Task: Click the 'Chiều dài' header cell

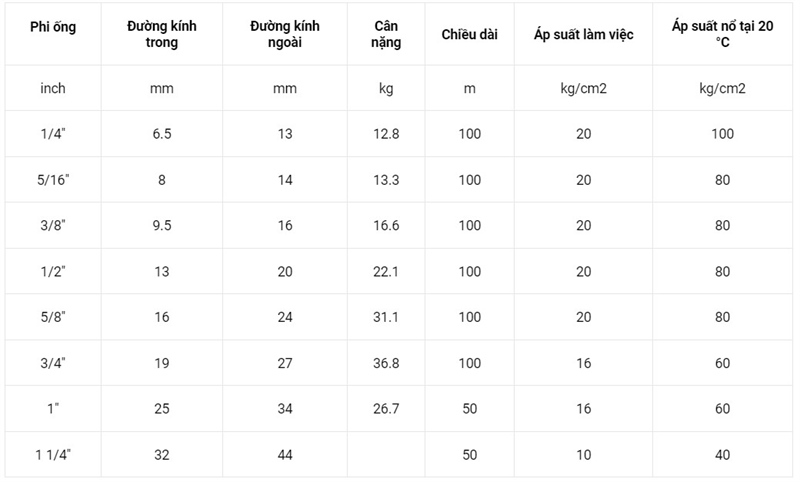Action: [469, 35]
